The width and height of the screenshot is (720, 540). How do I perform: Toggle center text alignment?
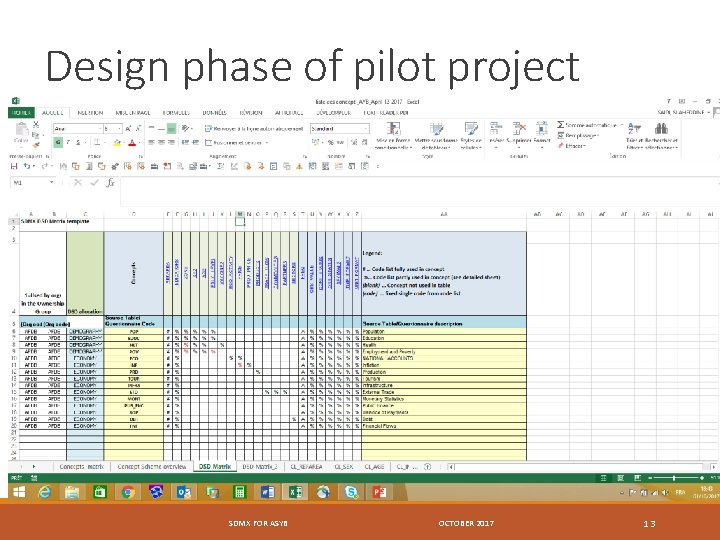161,143
